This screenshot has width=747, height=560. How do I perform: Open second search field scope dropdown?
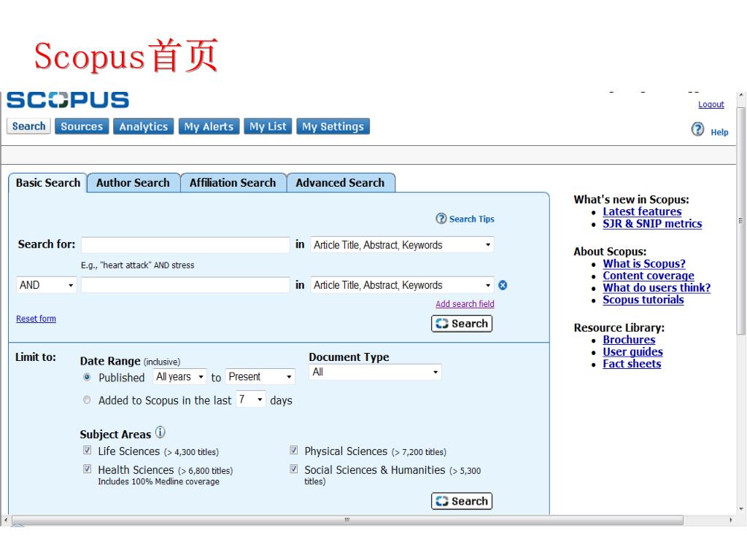[402, 285]
